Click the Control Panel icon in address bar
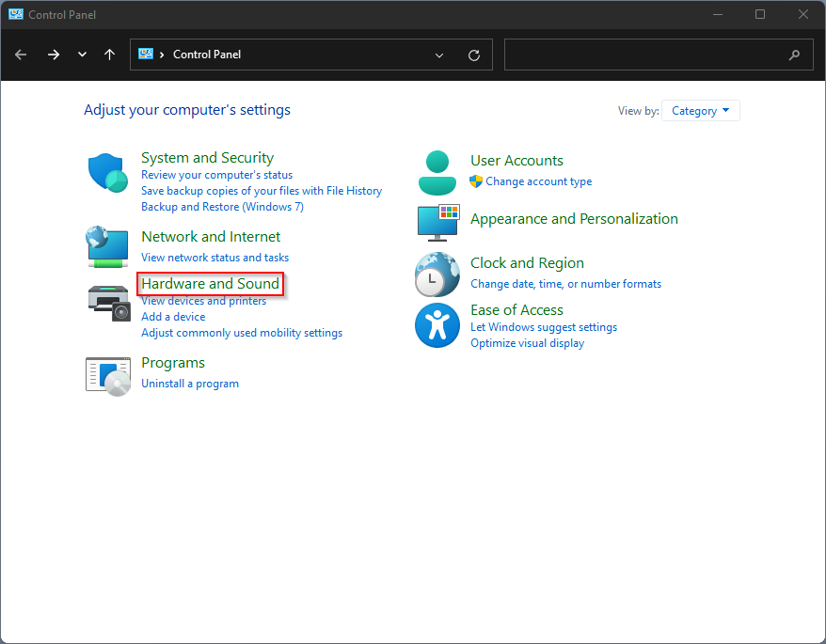This screenshot has height=644, width=826. point(146,54)
